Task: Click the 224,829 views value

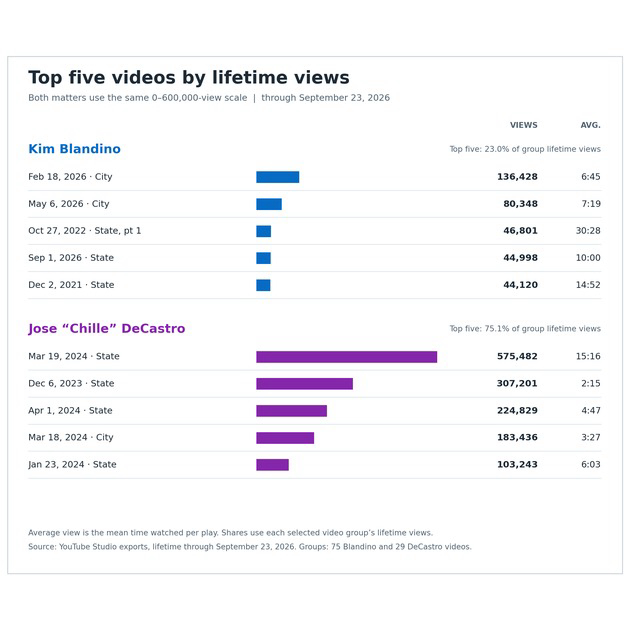Action: (x=517, y=411)
